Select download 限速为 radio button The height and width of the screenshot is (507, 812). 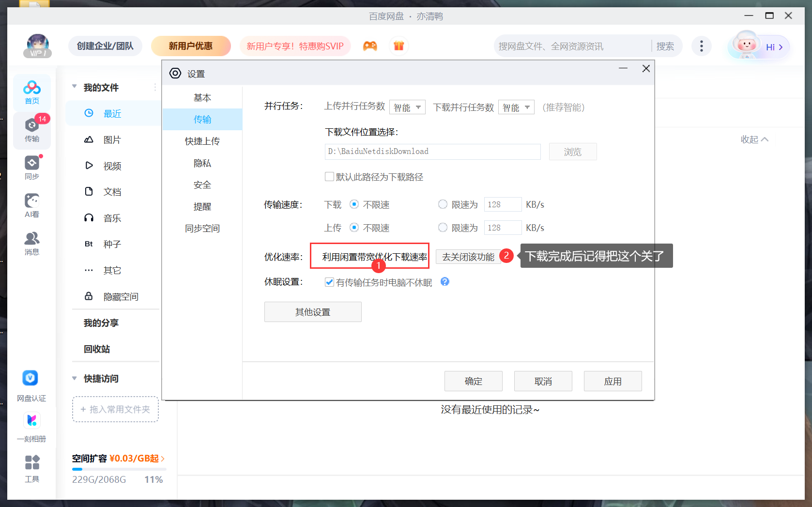point(443,204)
